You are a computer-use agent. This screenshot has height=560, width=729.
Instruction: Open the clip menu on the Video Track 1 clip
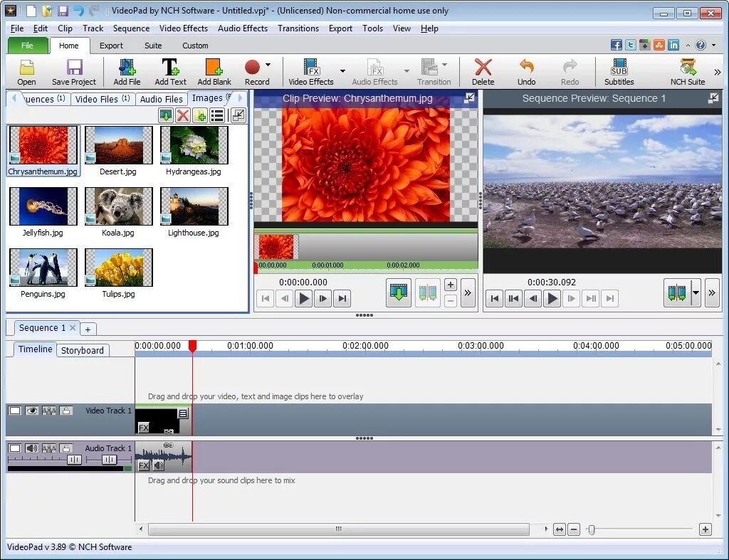tap(183, 413)
